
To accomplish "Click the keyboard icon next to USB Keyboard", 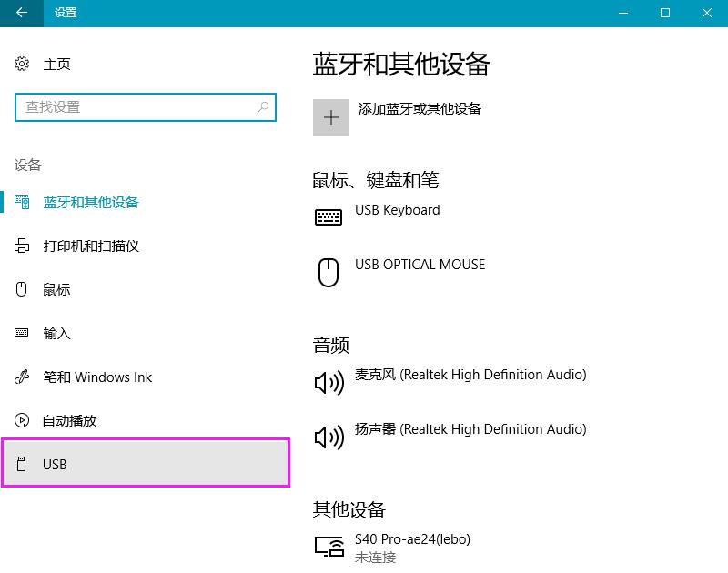I will pos(329,217).
